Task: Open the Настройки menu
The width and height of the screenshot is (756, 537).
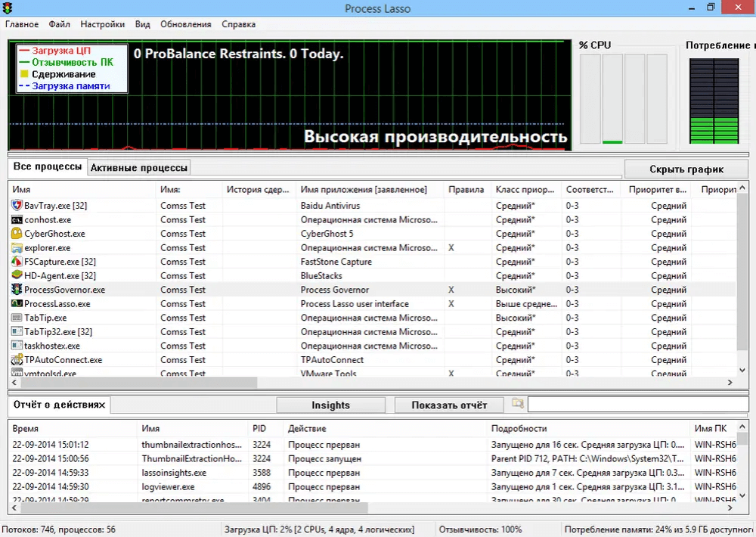Action: (102, 24)
